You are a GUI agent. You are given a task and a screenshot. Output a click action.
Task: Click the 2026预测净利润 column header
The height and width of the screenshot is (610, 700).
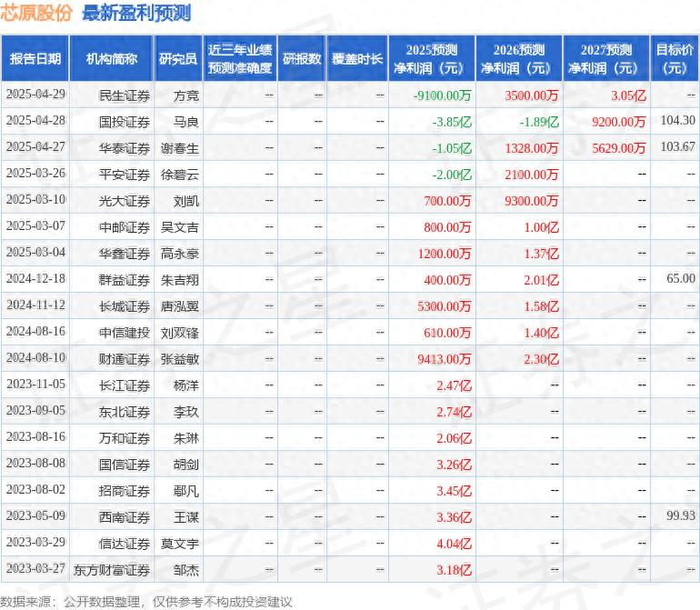click(519, 59)
